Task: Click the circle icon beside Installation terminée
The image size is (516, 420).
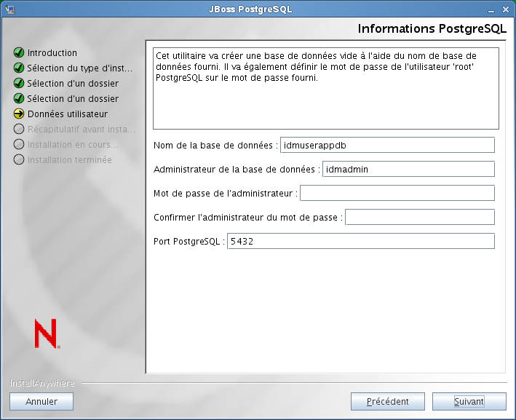Action: pyautogui.click(x=19, y=159)
